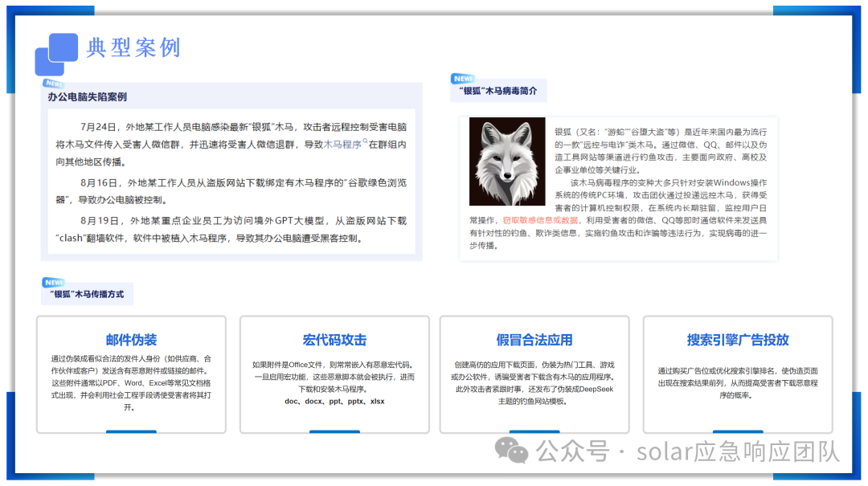868x486 pixels.
Task: Click the NEWS badge above "银狐"木马传播方式
Action: point(54,282)
